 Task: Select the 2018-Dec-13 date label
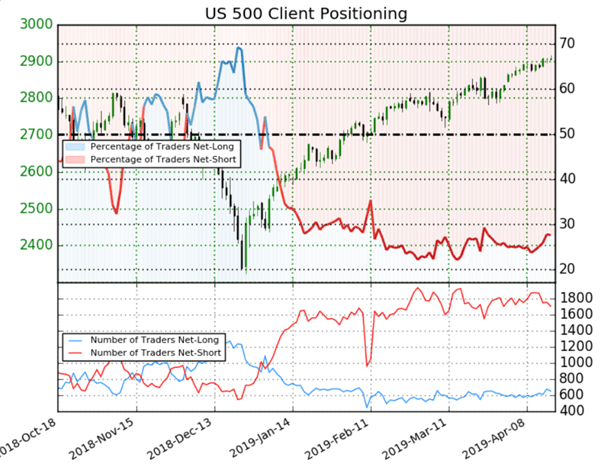[180, 439]
